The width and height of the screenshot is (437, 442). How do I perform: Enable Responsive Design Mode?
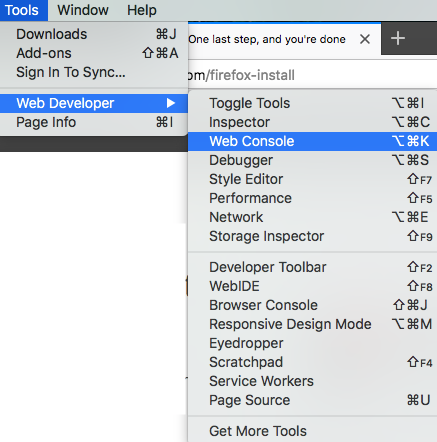312,324
